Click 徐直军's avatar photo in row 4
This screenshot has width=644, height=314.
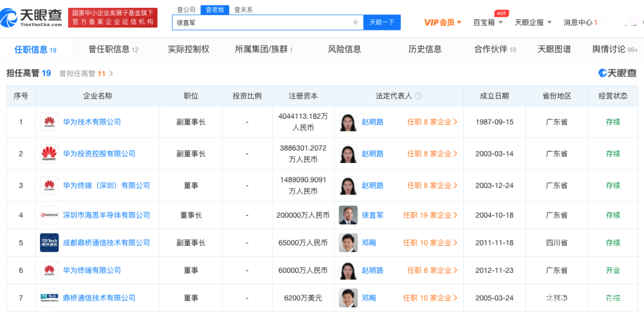348,216
